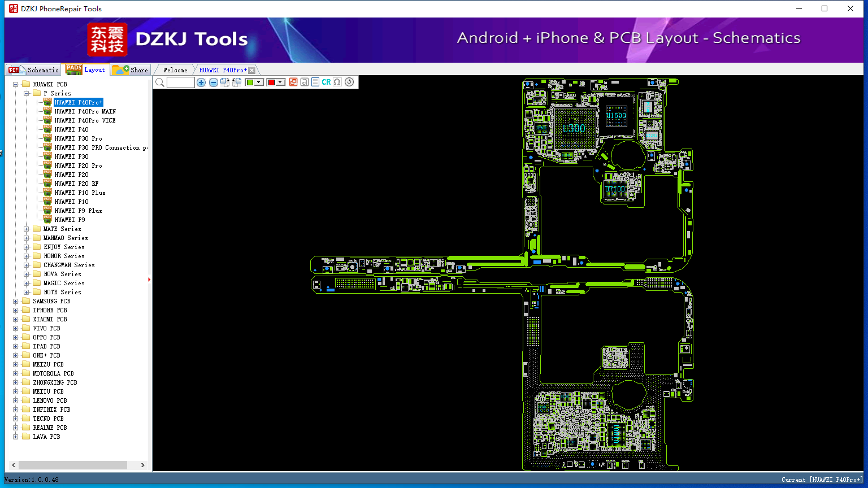Click the circular reset arrow toolbar icon
Image resolution: width=868 pixels, height=488 pixels.
[x=349, y=82]
